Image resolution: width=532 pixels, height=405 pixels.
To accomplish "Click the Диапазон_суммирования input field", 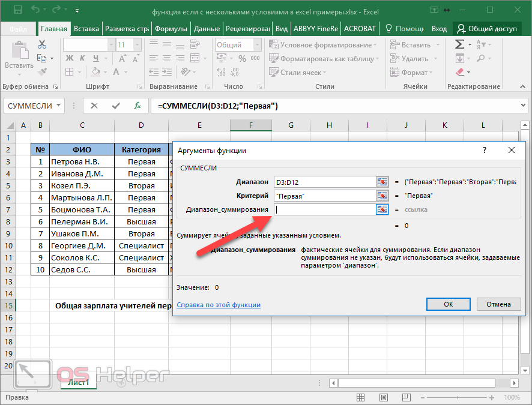I will [x=325, y=209].
